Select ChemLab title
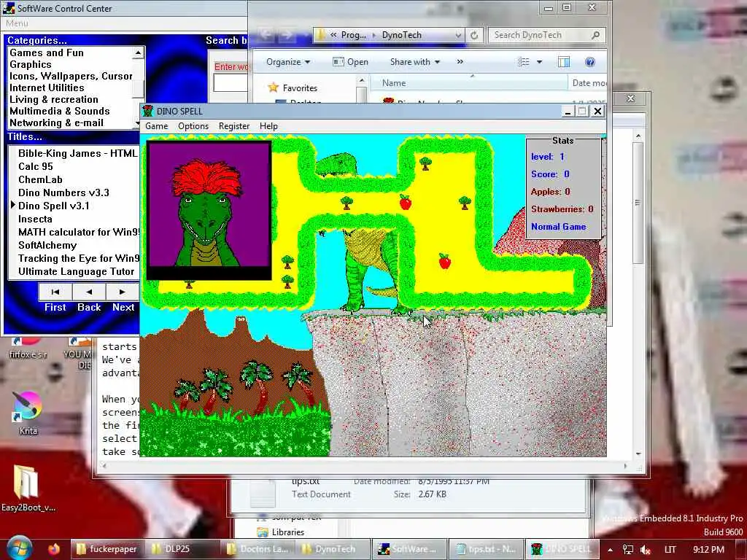 coord(40,179)
